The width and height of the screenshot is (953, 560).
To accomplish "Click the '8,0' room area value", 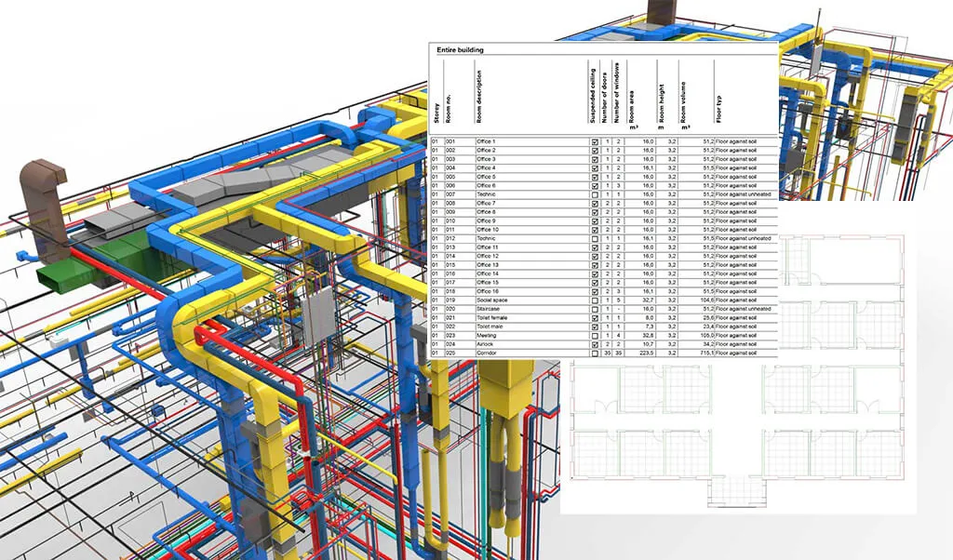I will pyautogui.click(x=649, y=317).
